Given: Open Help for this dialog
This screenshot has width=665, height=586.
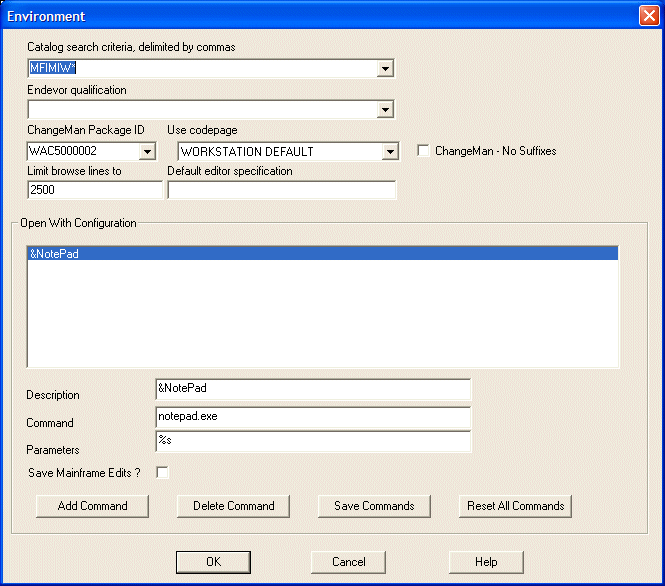Looking at the screenshot, I should 486,562.
